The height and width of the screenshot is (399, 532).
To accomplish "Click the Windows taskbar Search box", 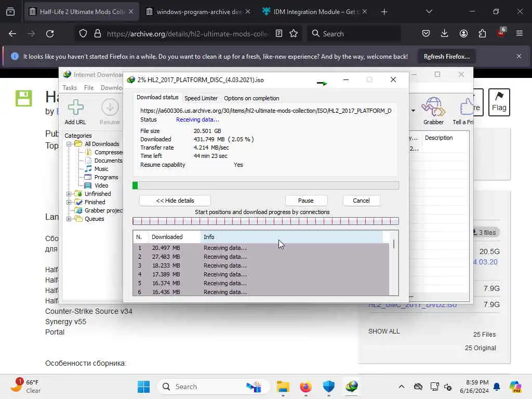I will 214,387.
